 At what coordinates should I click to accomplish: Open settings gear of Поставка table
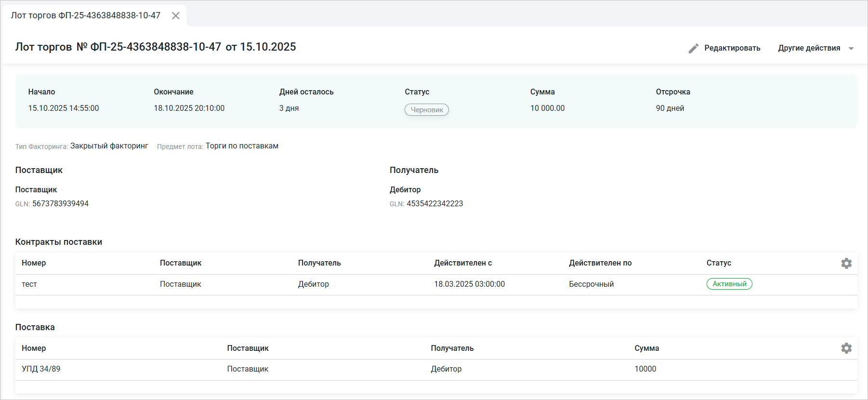click(846, 348)
